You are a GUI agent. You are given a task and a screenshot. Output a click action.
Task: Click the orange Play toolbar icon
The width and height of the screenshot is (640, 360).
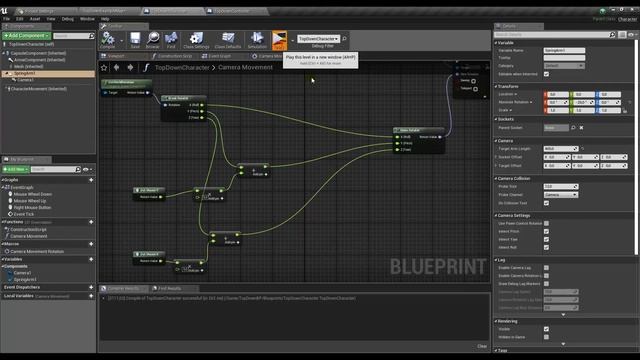pos(279,40)
